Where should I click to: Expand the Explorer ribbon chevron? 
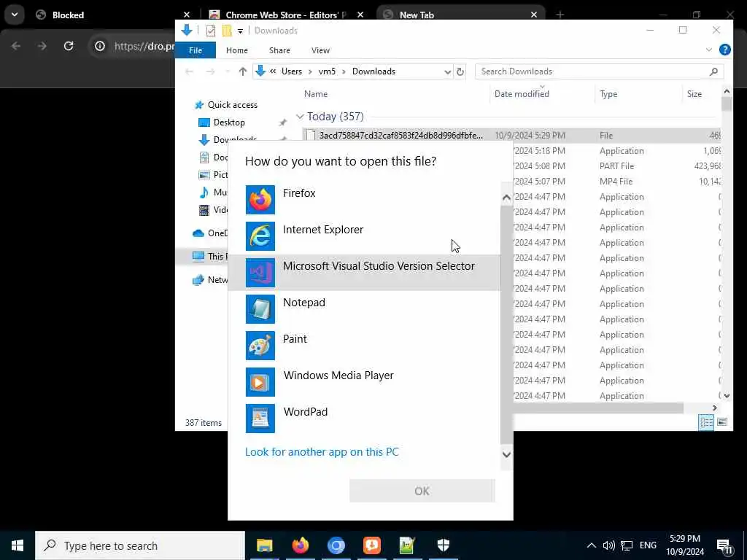click(x=709, y=50)
